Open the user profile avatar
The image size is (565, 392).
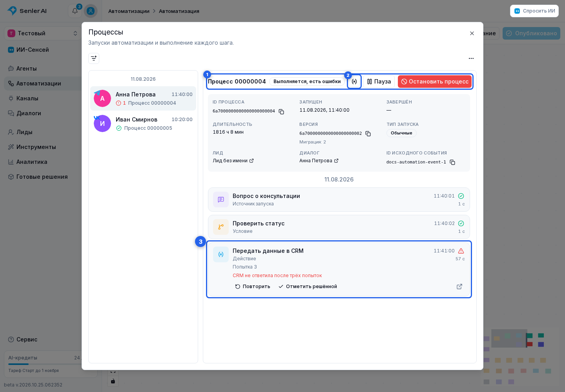pos(91,11)
